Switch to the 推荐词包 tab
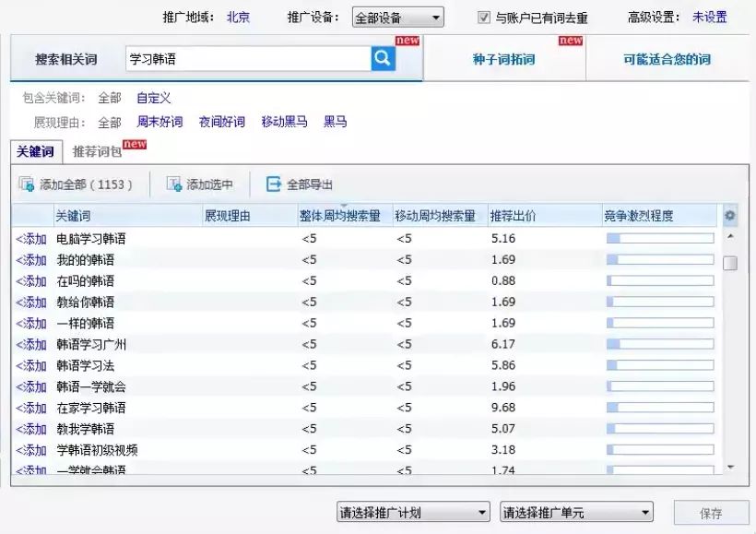This screenshot has height=534, width=756. [97, 151]
